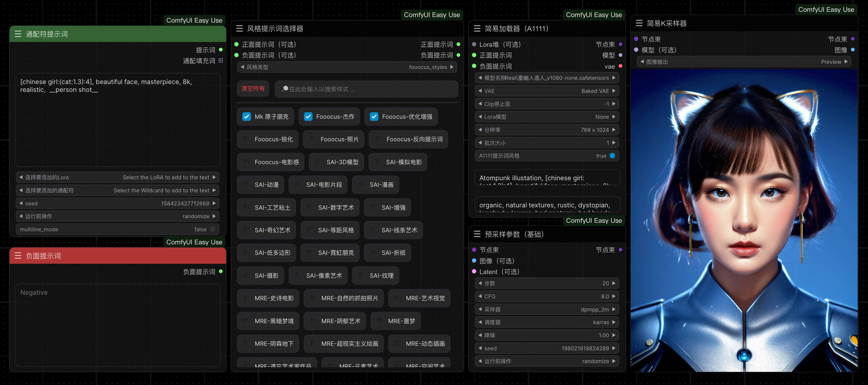Image resolution: width=868 pixels, height=385 pixels.
Task: Uncheck the Mk 原子朋克 style checkbox
Action: pyautogui.click(x=247, y=117)
